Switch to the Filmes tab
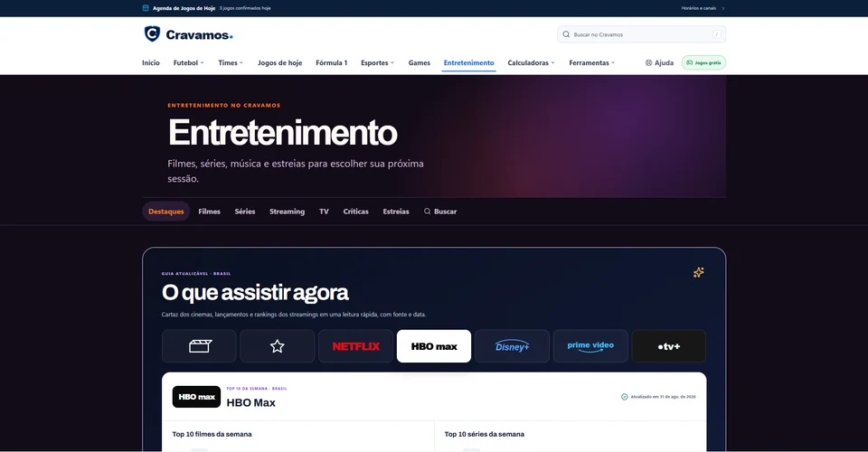The image size is (868, 452). click(x=209, y=212)
